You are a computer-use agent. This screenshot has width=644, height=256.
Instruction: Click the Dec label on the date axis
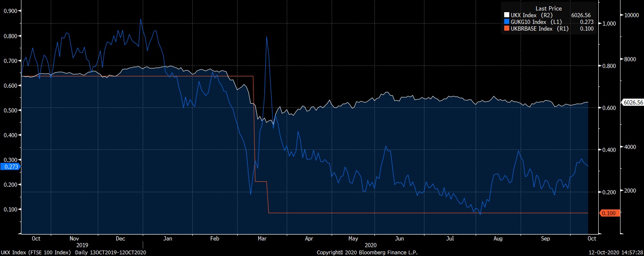120,239
